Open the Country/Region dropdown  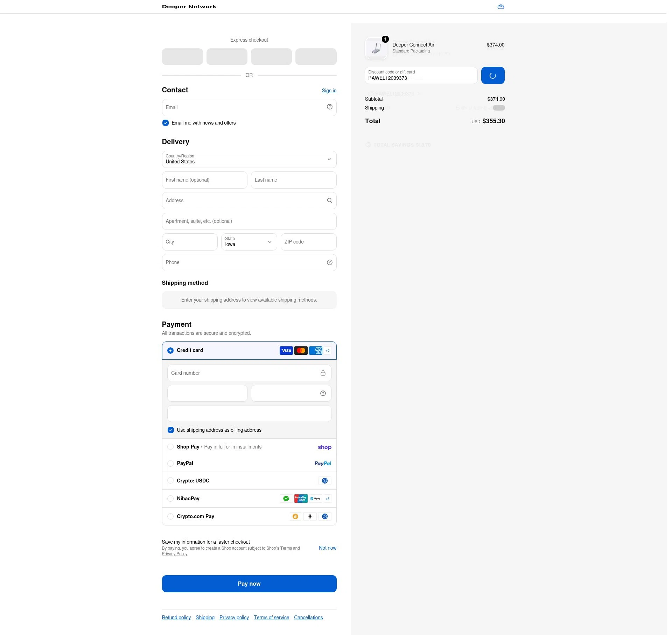249,160
